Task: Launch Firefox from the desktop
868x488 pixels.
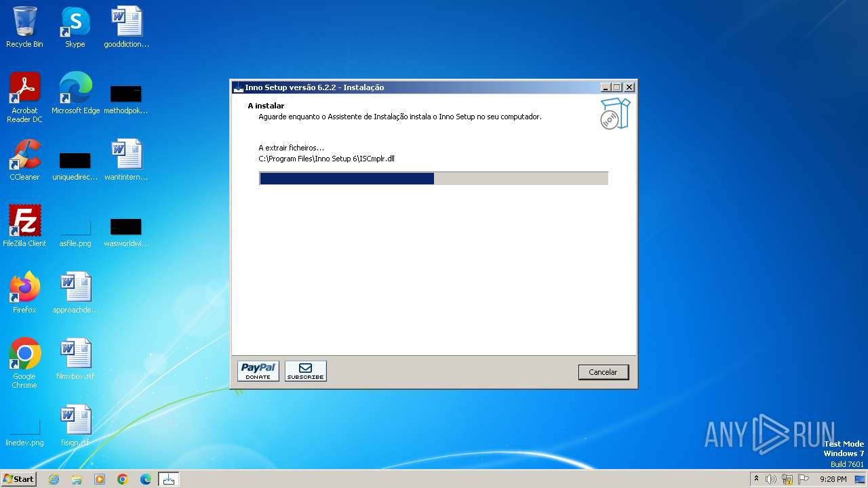Action: (x=24, y=292)
